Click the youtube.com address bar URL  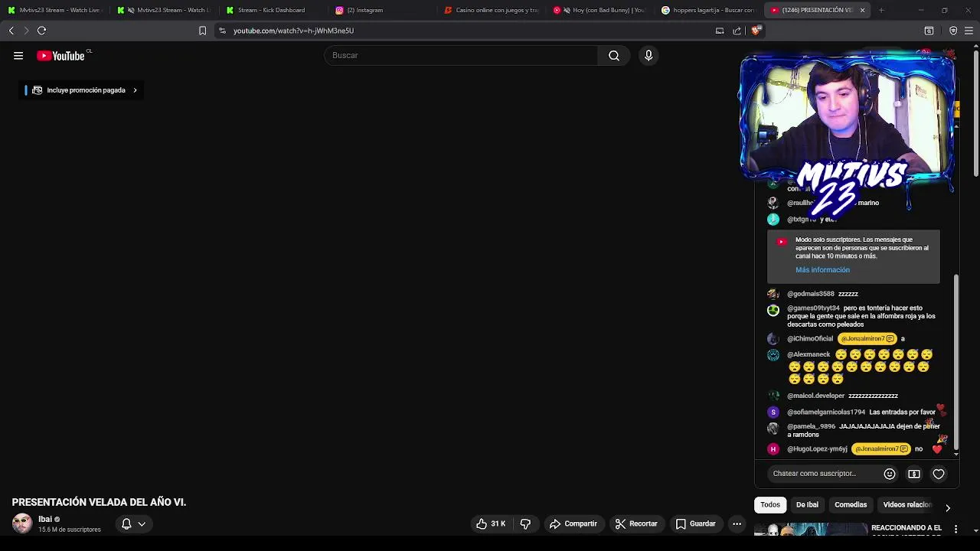pyautogui.click(x=293, y=31)
